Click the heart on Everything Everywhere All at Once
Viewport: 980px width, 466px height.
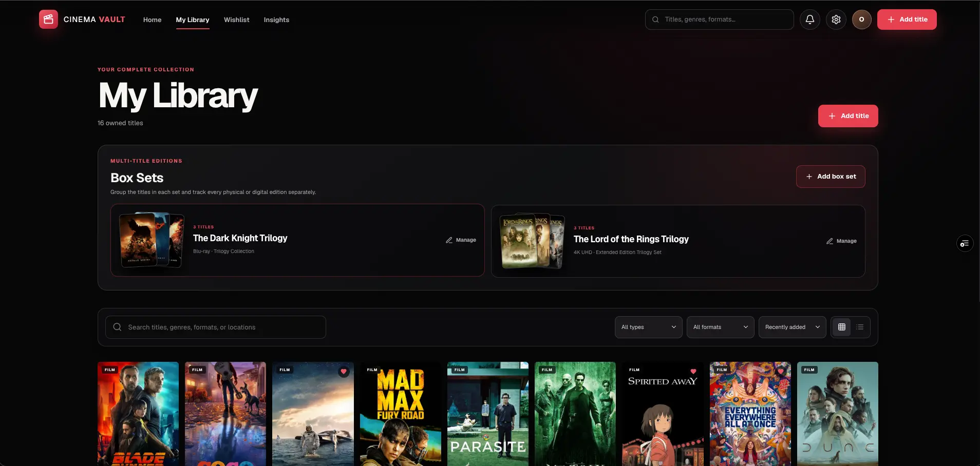click(781, 372)
